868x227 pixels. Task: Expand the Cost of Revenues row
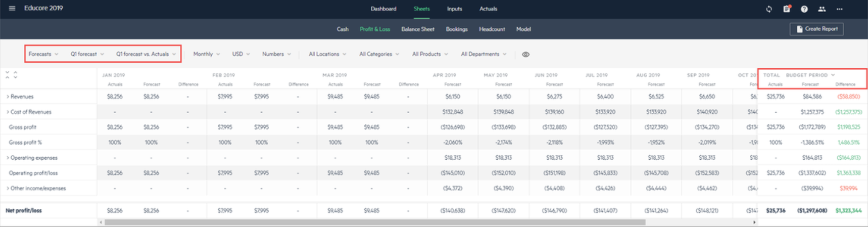[x=8, y=112]
